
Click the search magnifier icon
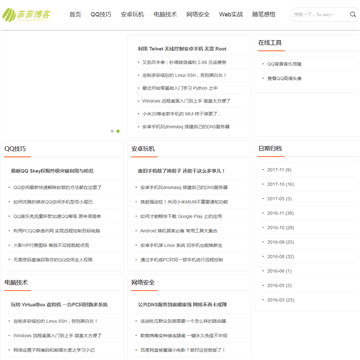point(353,14)
